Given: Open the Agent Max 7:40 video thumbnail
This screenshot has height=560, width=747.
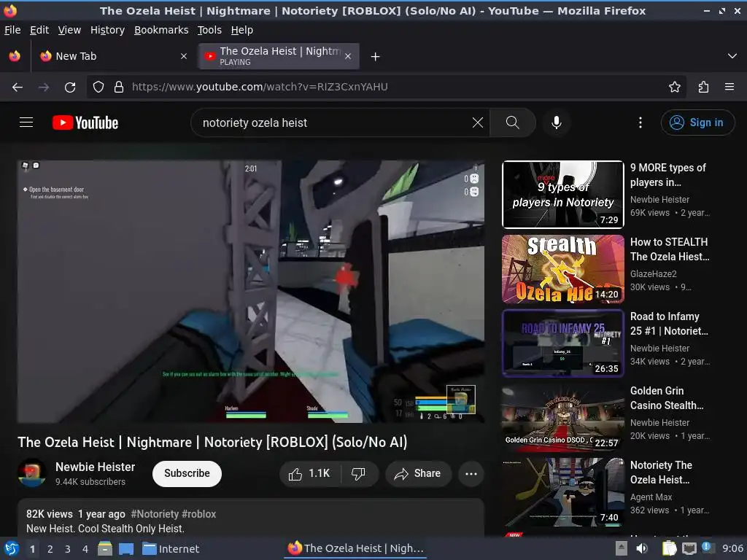Looking at the screenshot, I should coord(562,492).
